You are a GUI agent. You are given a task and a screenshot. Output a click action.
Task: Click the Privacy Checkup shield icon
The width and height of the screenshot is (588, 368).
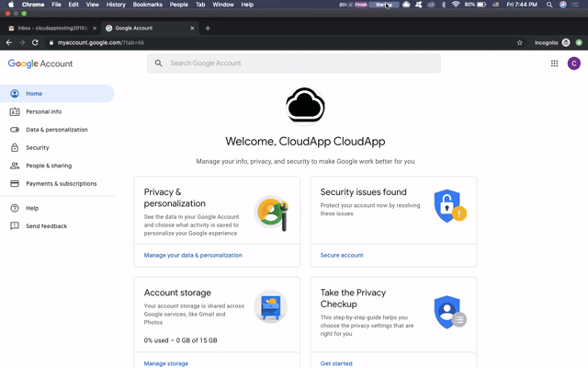pos(448,312)
